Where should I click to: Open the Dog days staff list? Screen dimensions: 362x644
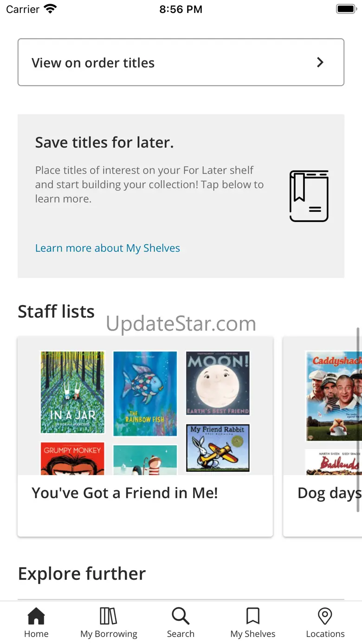tap(329, 493)
